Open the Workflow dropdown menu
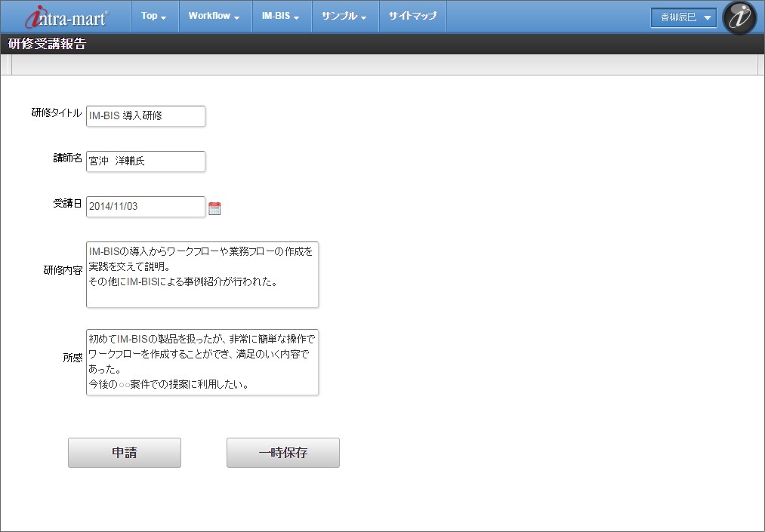This screenshot has height=532, width=765. tap(214, 16)
